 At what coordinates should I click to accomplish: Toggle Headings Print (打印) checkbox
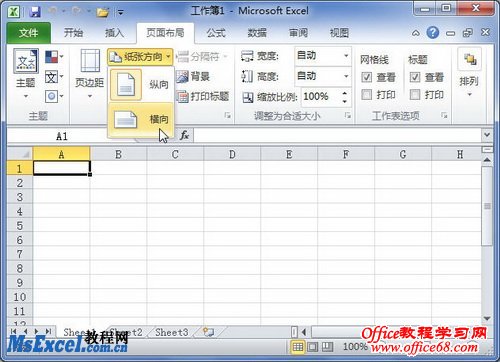(x=415, y=95)
